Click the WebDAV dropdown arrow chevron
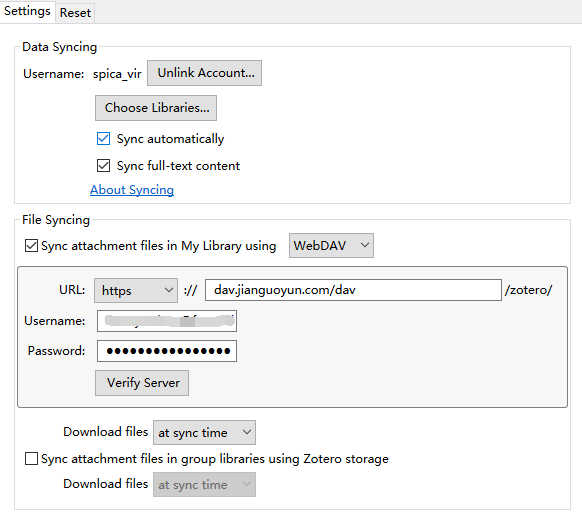Image resolution: width=582 pixels, height=513 pixels. [x=365, y=245]
